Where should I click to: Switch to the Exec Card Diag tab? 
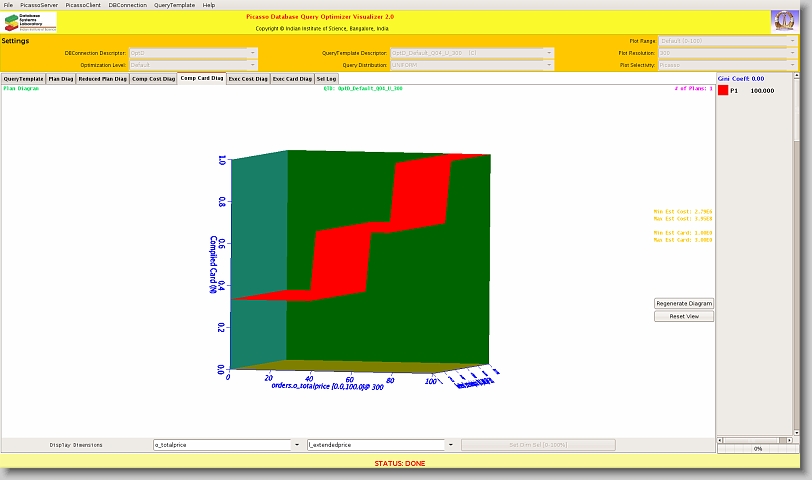292,78
